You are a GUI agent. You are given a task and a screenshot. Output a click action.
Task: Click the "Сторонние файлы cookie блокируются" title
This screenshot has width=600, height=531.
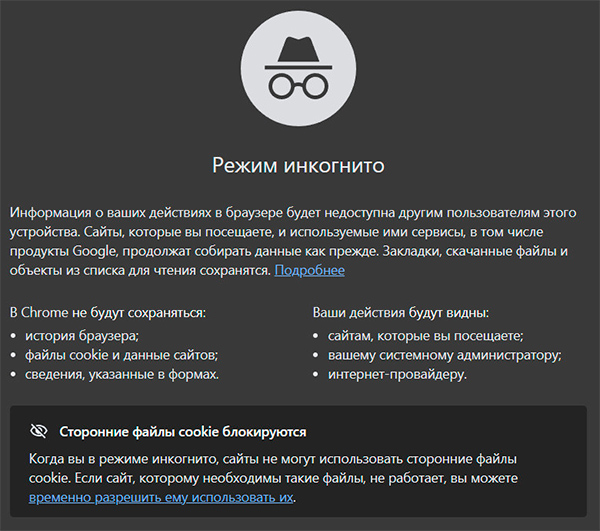point(182,432)
